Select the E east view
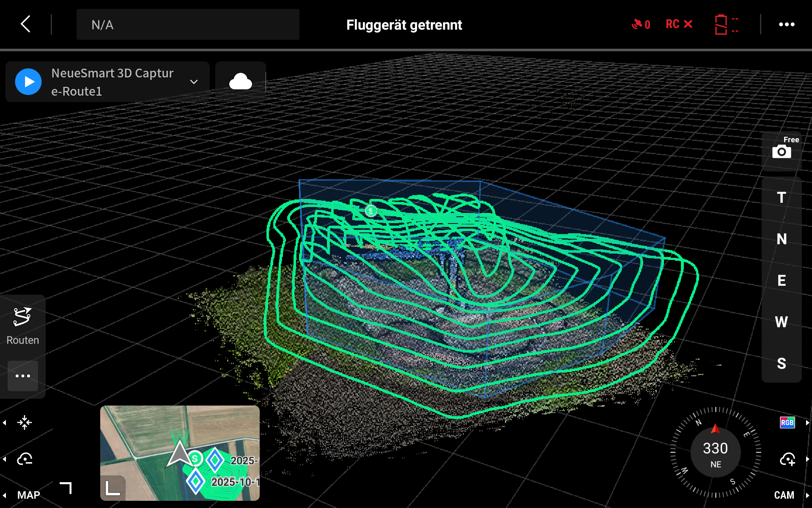Image resolution: width=812 pixels, height=508 pixels. coord(782,281)
